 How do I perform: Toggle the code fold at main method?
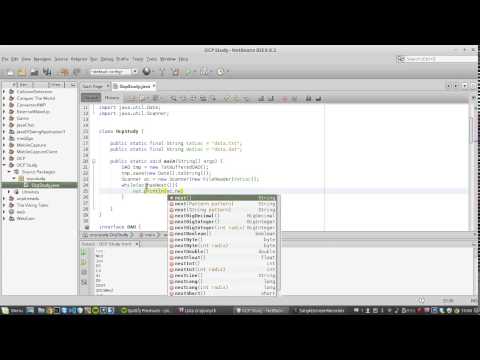coord(94,161)
